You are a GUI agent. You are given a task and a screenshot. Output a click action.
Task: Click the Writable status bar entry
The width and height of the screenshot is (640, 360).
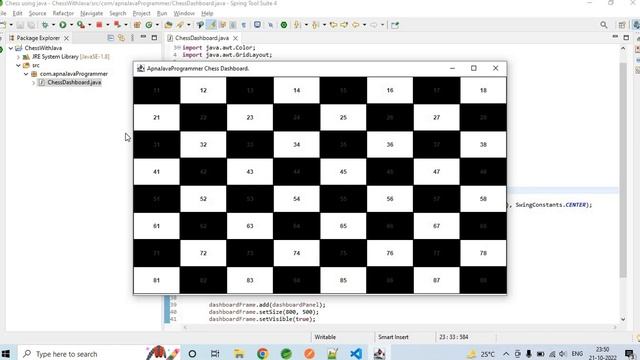pos(325,337)
